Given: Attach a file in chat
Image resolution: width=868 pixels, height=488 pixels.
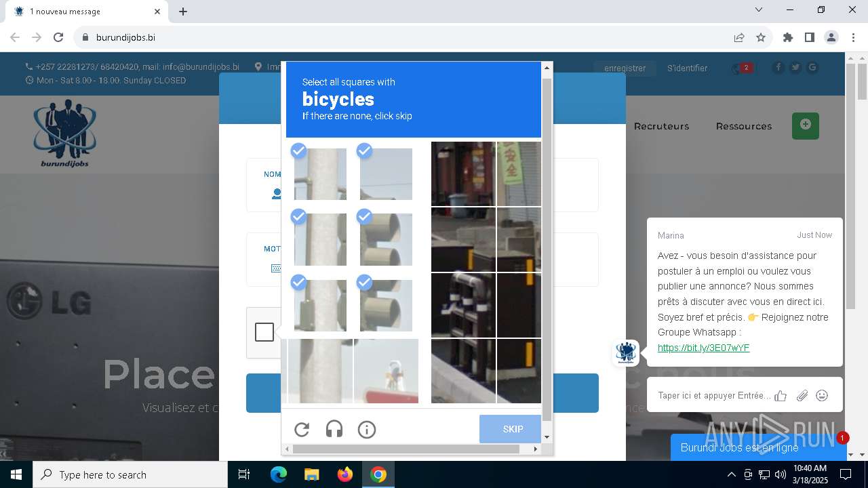Looking at the screenshot, I should coord(802,396).
